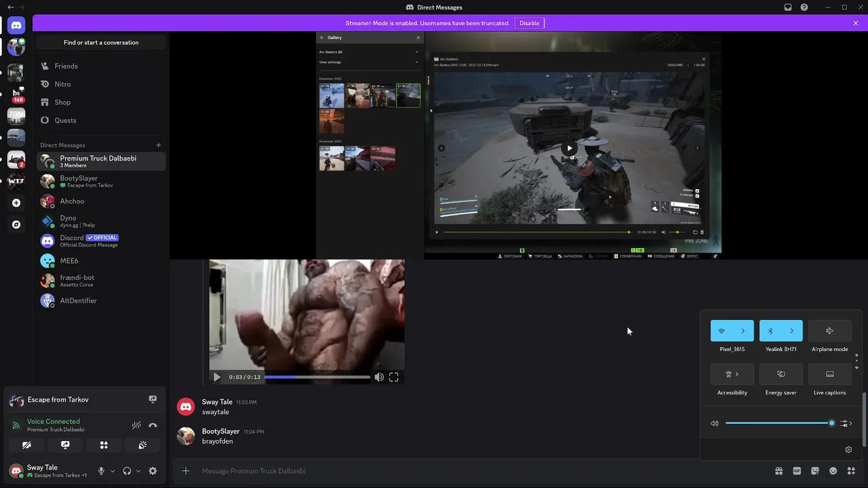Toggle Live captions
Screen dimensions: 868x488
click(829, 374)
